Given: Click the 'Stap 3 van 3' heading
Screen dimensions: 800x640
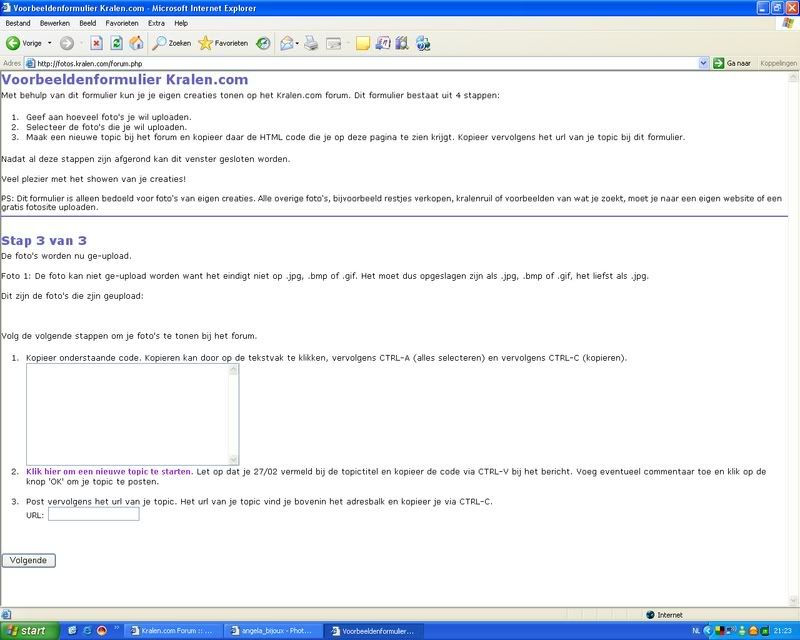Looking at the screenshot, I should [44, 241].
